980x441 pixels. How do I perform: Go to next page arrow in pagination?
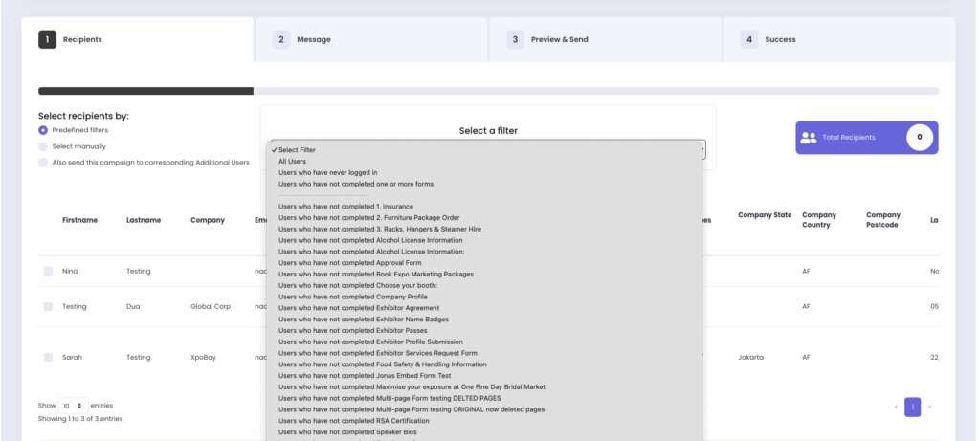click(x=929, y=407)
